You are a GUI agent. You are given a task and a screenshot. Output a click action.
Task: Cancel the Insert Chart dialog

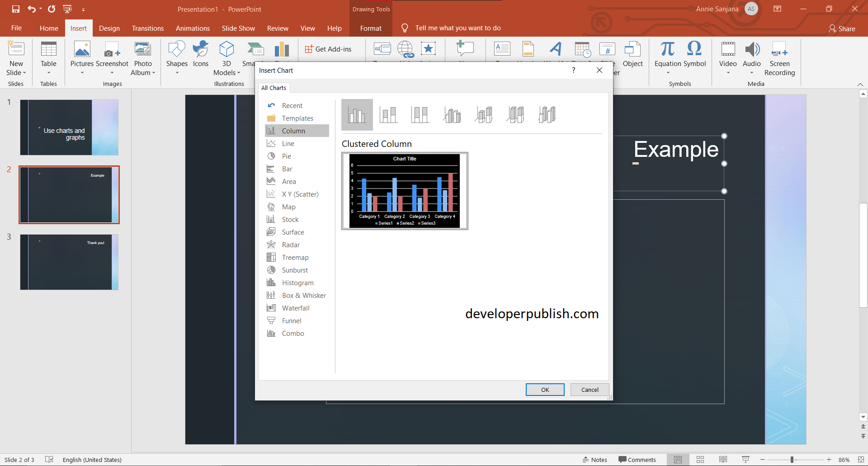pyautogui.click(x=590, y=389)
